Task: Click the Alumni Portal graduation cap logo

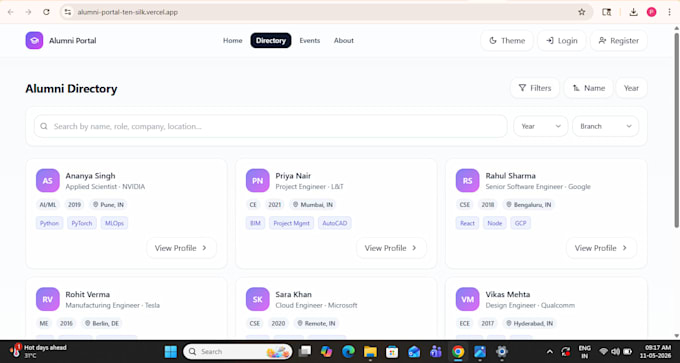Action: [x=34, y=40]
